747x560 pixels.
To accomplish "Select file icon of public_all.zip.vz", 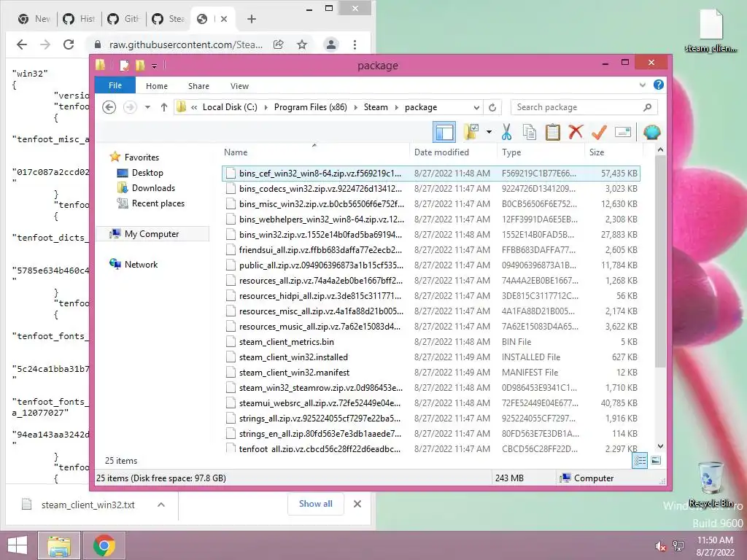I will point(231,265).
